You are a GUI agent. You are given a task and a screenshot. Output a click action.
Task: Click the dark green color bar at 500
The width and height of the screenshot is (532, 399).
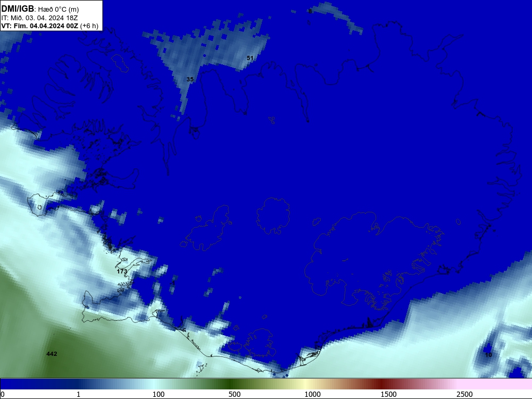230,384
